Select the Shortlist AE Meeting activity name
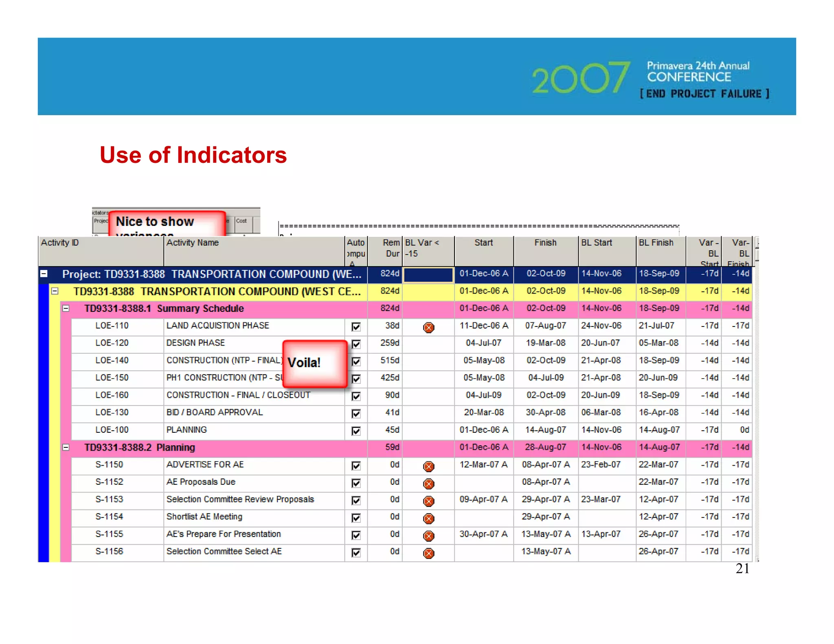The image size is (834, 644). tap(204, 517)
